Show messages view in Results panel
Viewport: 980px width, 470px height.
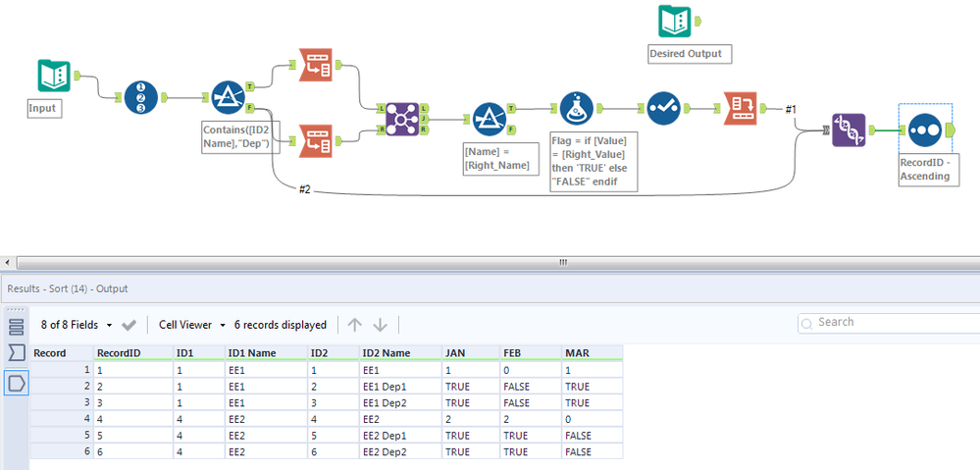click(17, 353)
